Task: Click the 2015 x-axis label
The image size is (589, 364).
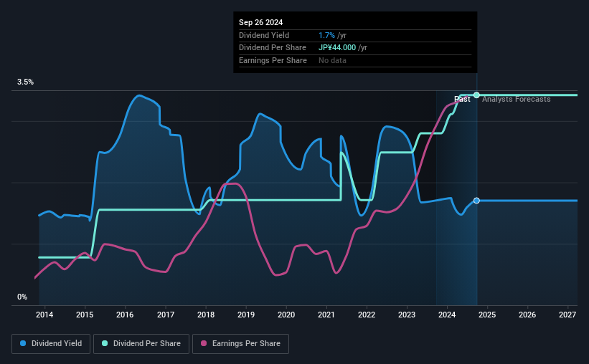Action: click(x=85, y=315)
